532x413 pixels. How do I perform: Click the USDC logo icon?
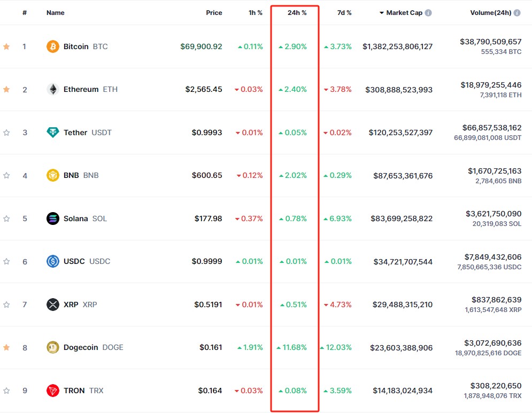(52, 261)
